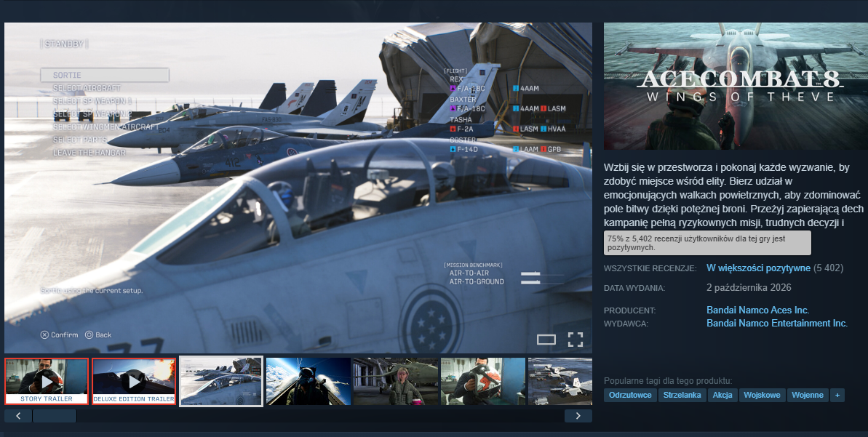Play the Deluxe Edition Trailer thumbnail
Viewport: 868px width, 437px height.
tap(134, 382)
